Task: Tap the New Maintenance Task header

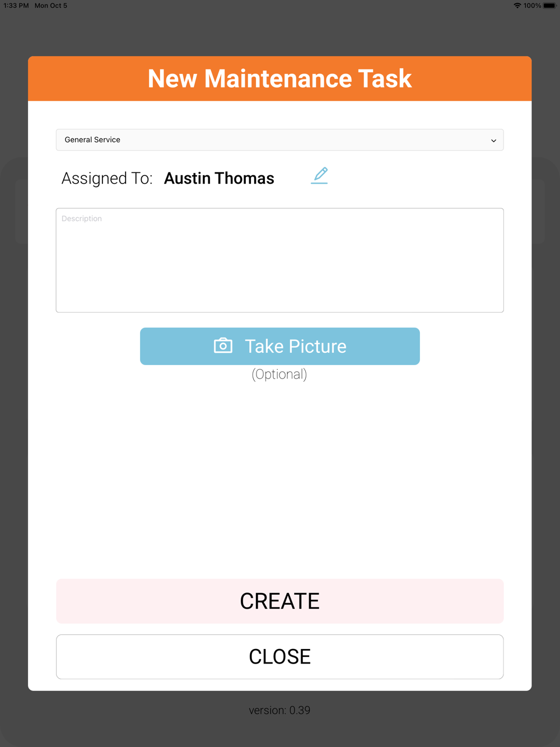Action: [x=279, y=78]
